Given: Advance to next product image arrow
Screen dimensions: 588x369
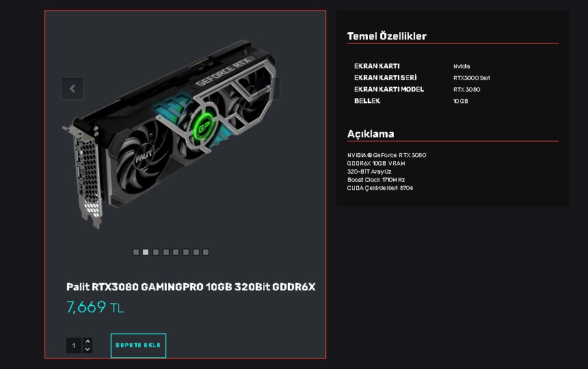Looking at the screenshot, I should (269, 89).
